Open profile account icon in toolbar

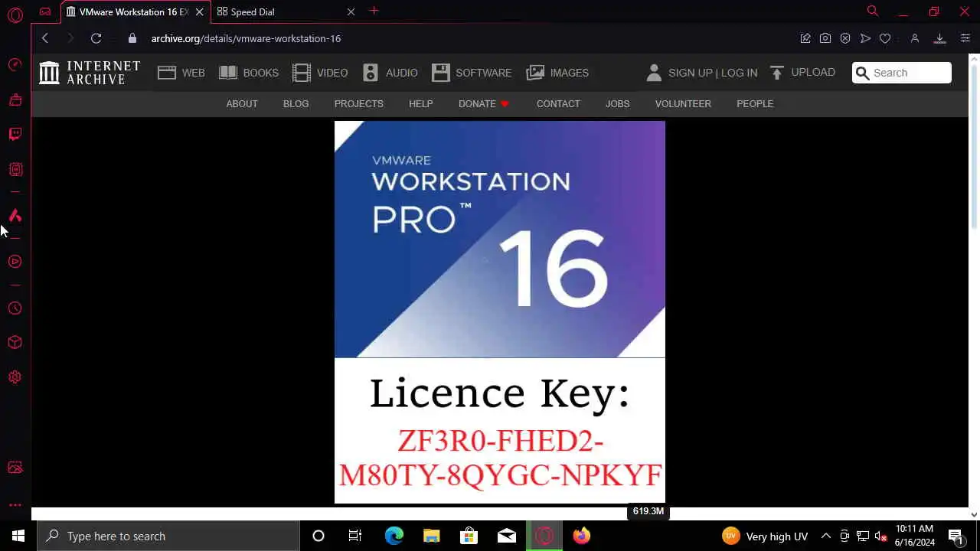point(915,38)
